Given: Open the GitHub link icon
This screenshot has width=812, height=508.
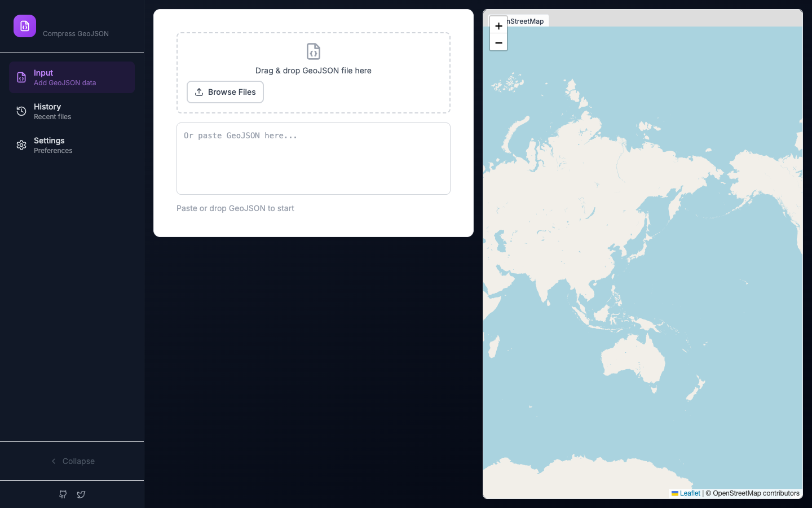Looking at the screenshot, I should [x=63, y=494].
